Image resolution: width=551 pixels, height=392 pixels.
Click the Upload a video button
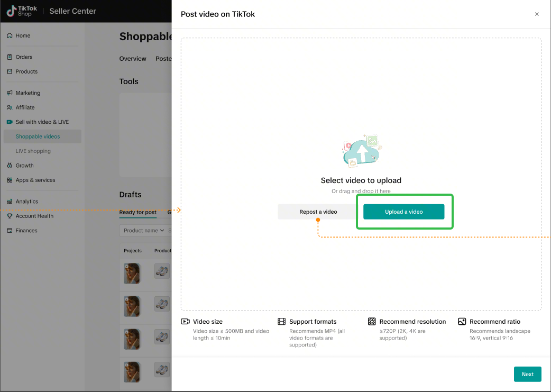click(x=403, y=212)
